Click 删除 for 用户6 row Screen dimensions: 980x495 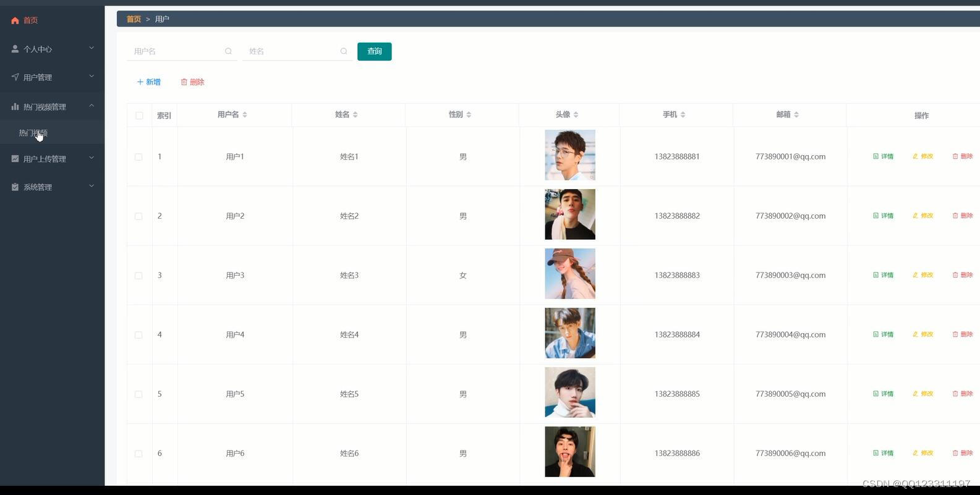click(963, 453)
